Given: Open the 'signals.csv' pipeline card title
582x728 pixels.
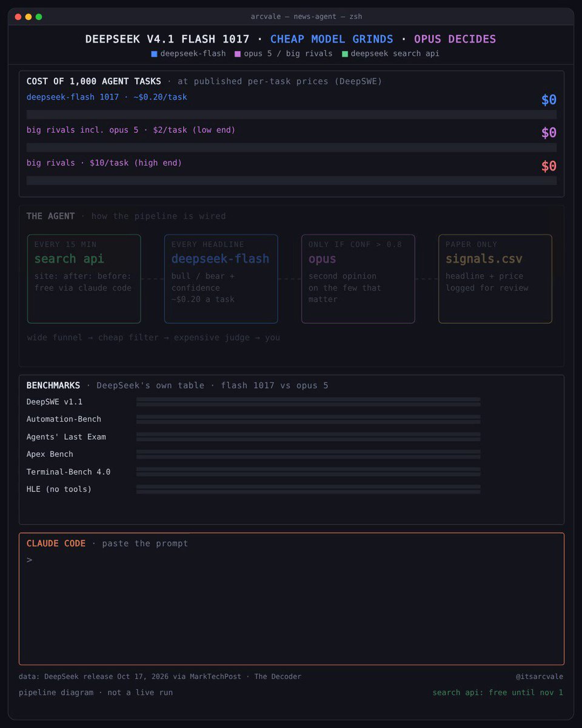Looking at the screenshot, I should click(x=483, y=259).
